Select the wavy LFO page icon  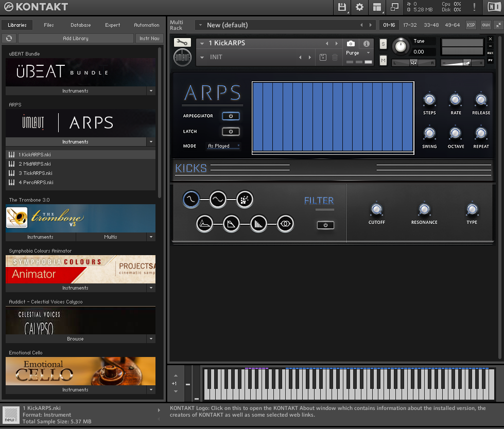point(218,200)
